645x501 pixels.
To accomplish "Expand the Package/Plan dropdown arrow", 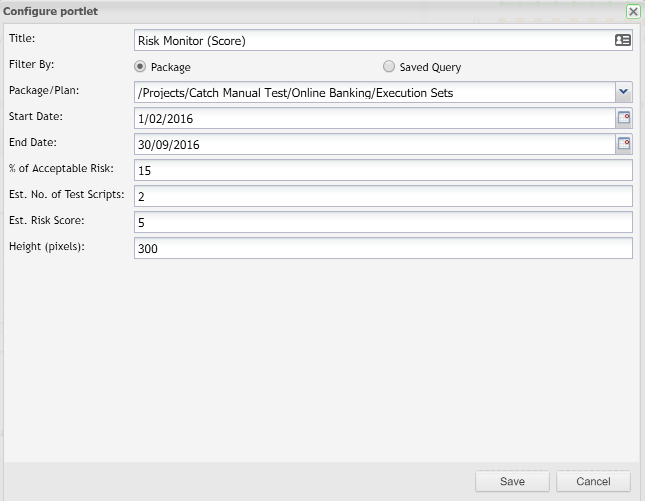I will (x=624, y=92).
